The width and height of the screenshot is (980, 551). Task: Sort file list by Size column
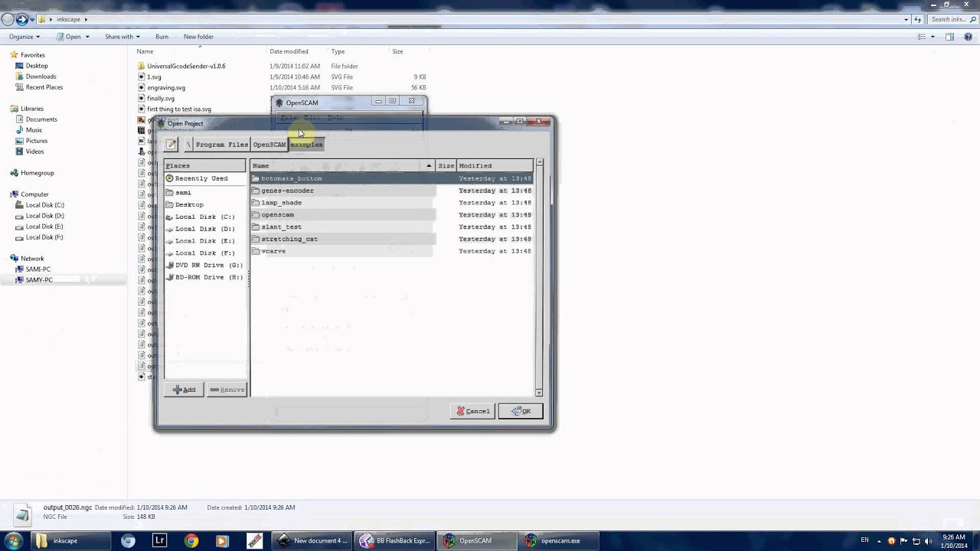click(x=446, y=165)
